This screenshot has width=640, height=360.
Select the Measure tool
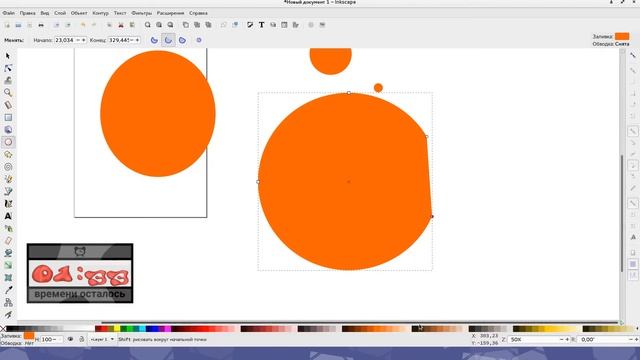pyautogui.click(x=8, y=105)
